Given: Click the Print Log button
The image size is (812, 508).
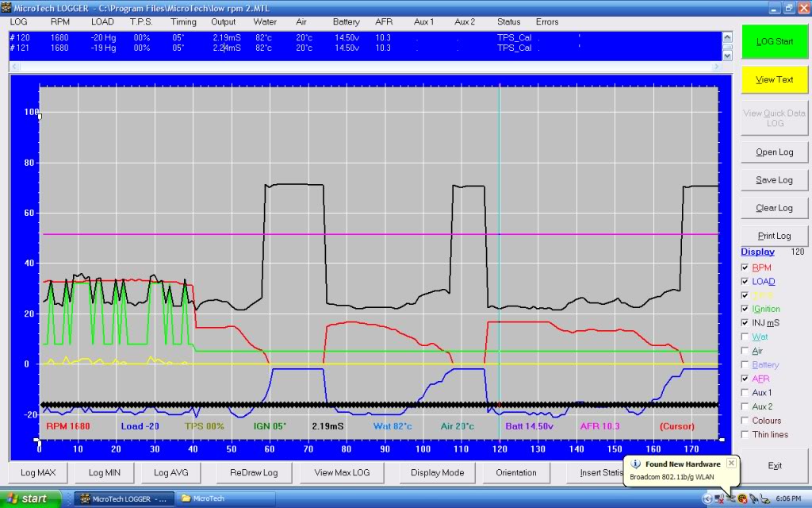Looking at the screenshot, I should pos(774,236).
